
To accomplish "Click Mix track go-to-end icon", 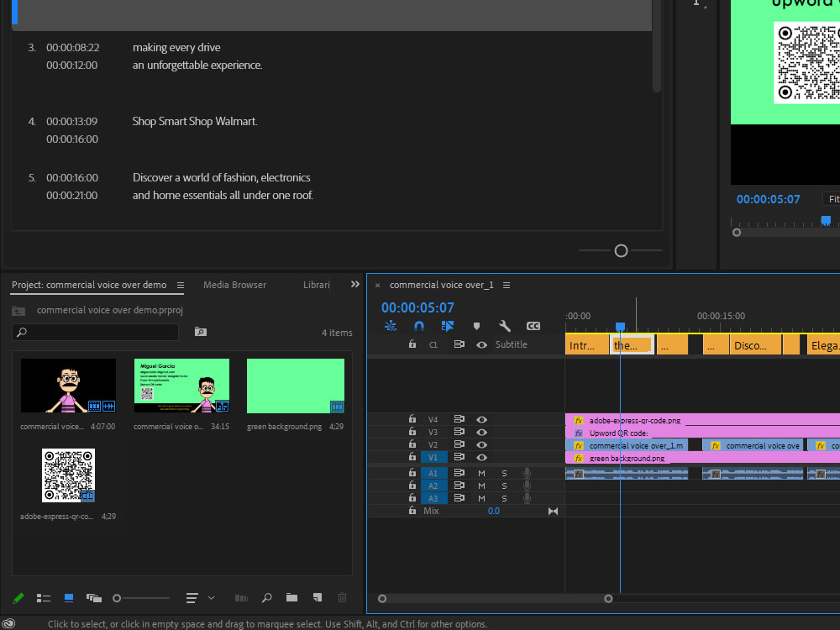I will click(553, 511).
